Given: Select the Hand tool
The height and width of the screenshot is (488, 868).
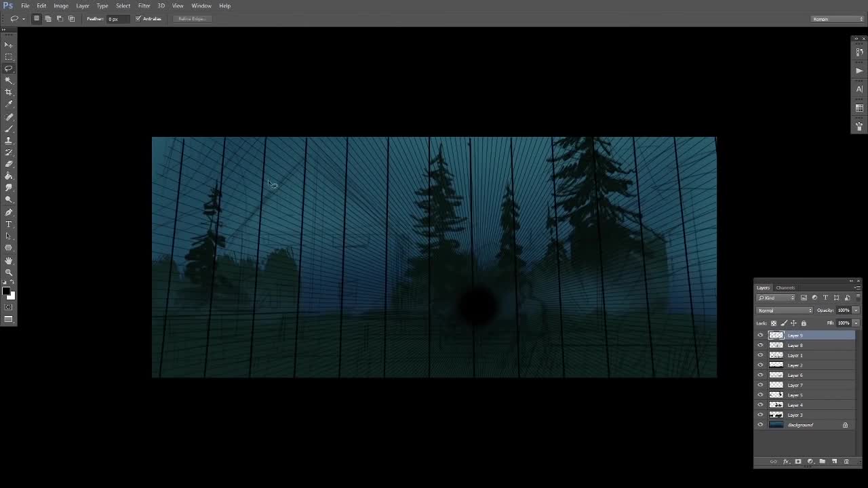Looking at the screenshot, I should tap(9, 261).
